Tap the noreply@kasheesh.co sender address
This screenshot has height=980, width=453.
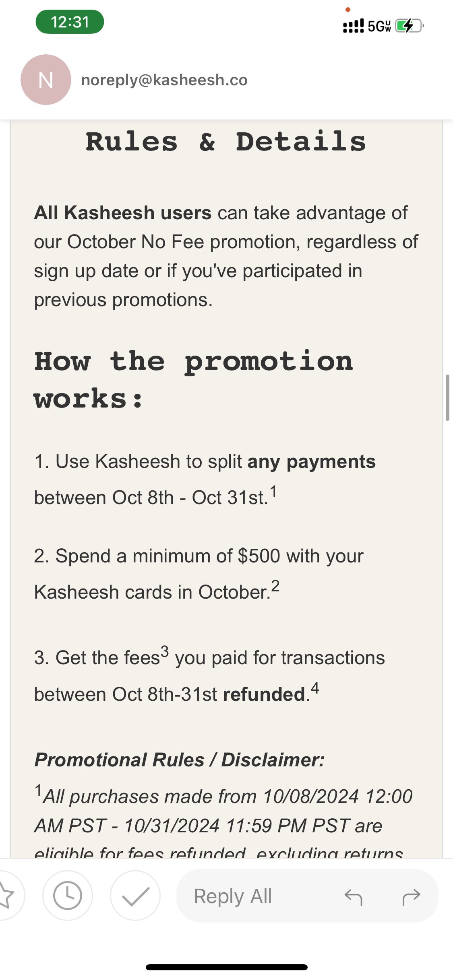point(164,80)
